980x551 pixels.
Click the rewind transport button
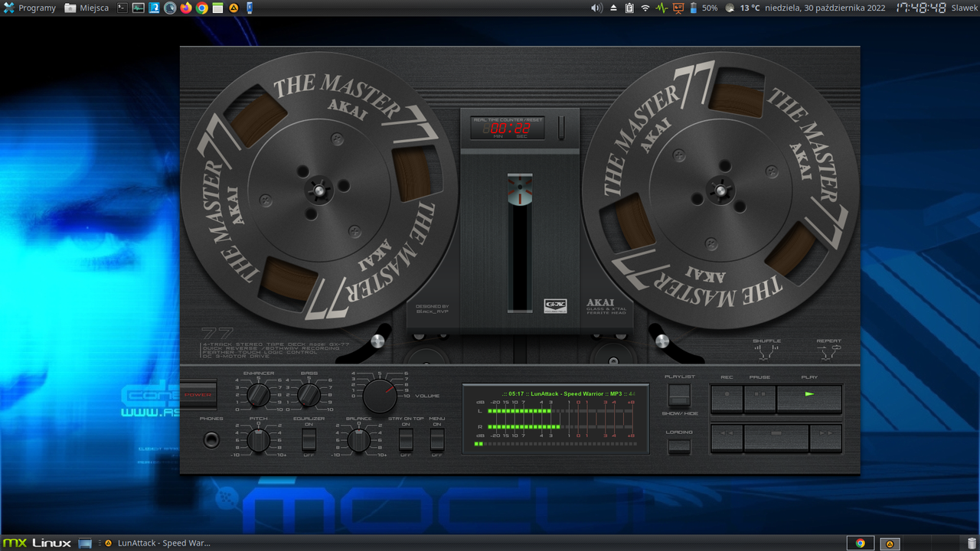tap(727, 438)
